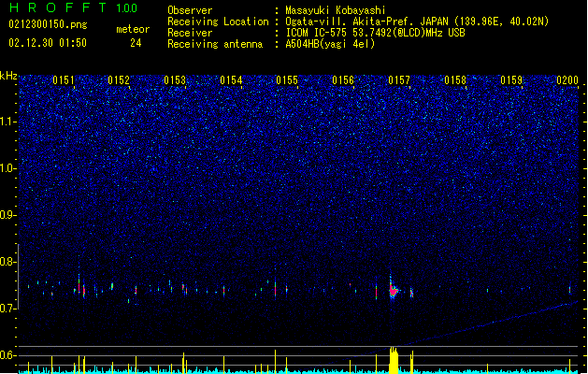Click the Receiver field label
588x374 pixels.
190,33
